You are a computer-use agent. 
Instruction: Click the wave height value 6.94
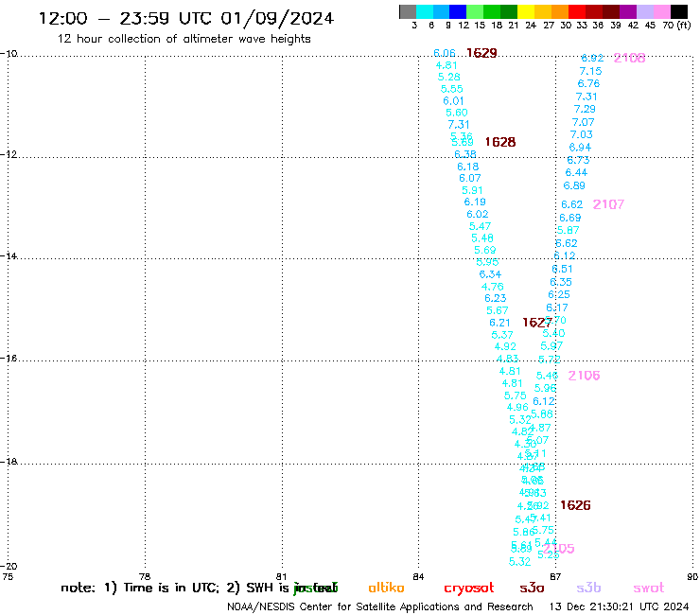tap(580, 148)
